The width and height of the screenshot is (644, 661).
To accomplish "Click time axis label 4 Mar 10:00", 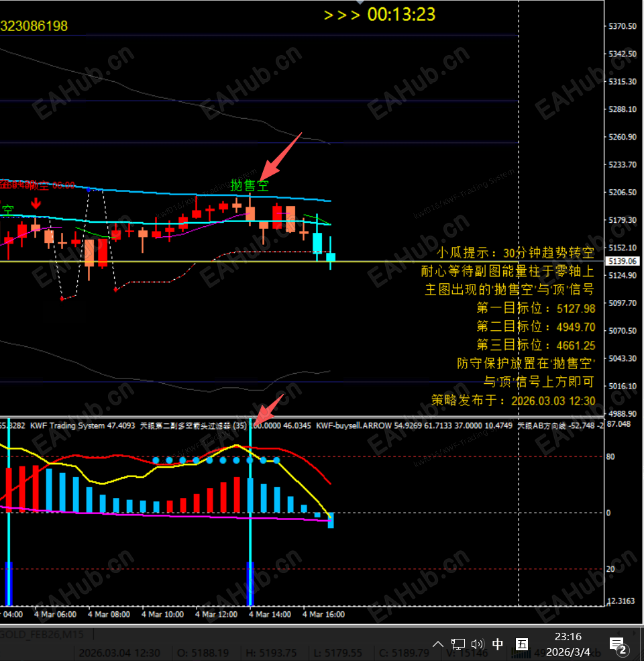I will coord(163,615).
